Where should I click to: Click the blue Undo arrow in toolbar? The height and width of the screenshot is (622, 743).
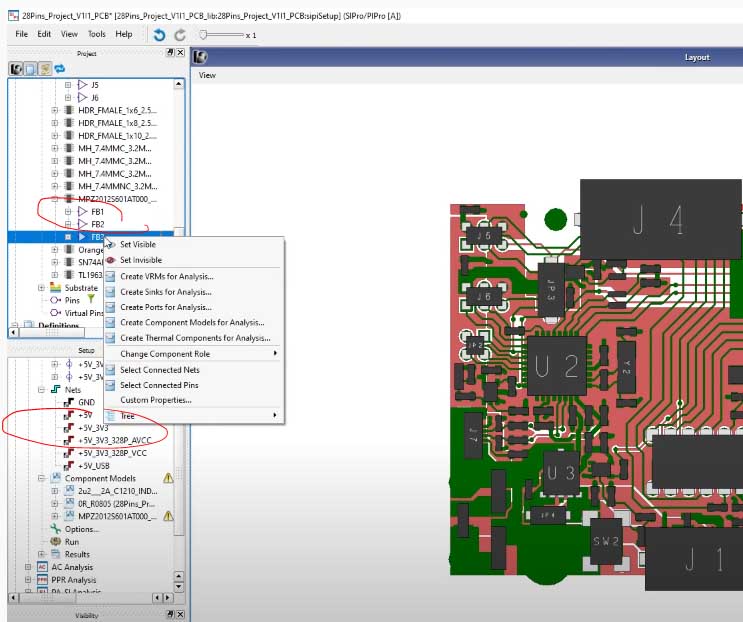click(x=159, y=34)
